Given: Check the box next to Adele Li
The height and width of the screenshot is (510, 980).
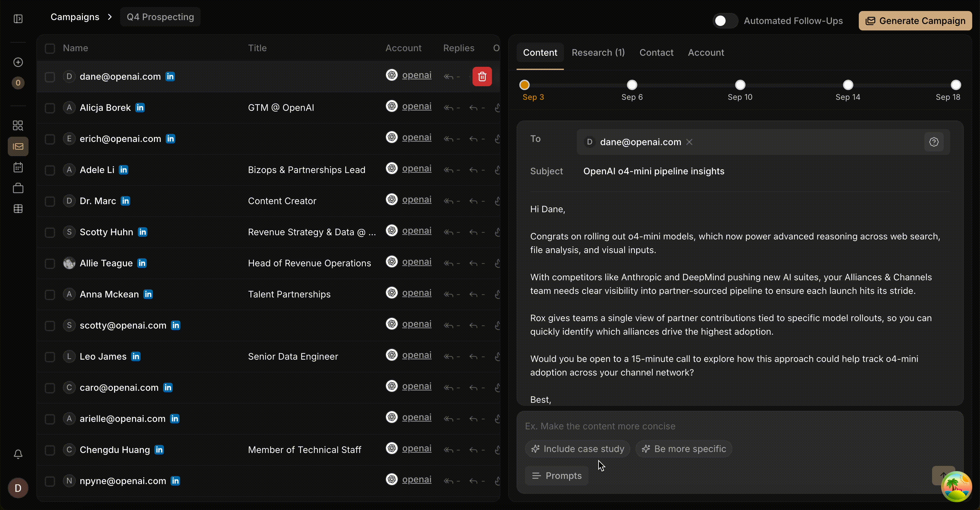Looking at the screenshot, I should (x=50, y=170).
